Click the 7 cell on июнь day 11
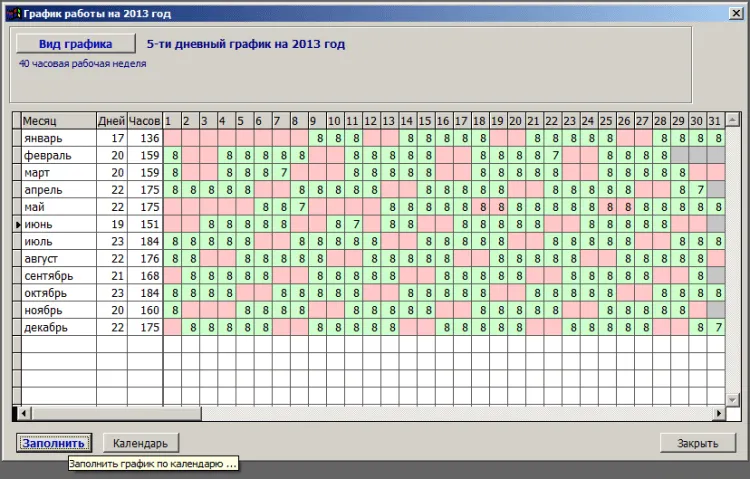This screenshot has height=479, width=750. click(353, 224)
